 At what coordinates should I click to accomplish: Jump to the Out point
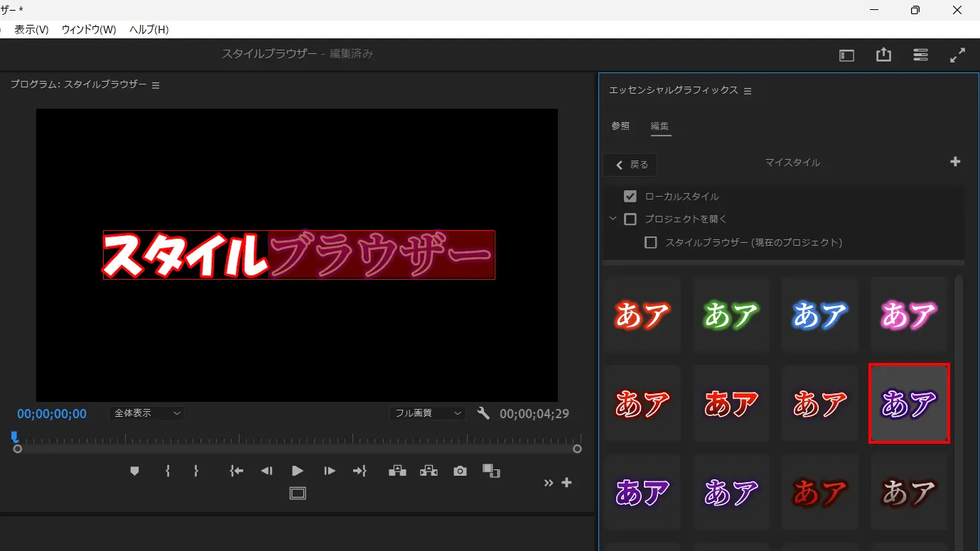coord(360,471)
